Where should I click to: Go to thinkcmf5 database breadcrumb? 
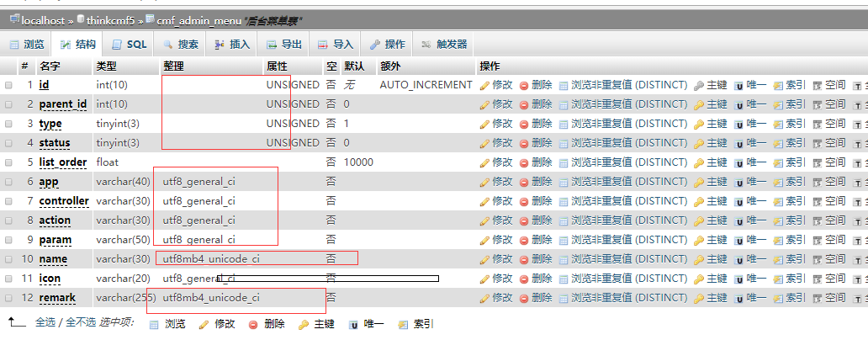110,21
